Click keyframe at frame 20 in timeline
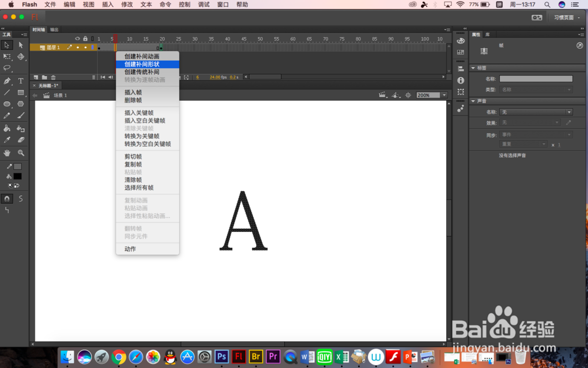588x368 pixels. pyautogui.click(x=162, y=48)
